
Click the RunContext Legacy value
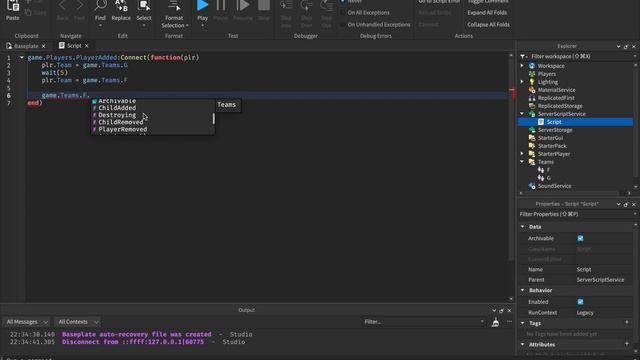tap(585, 313)
